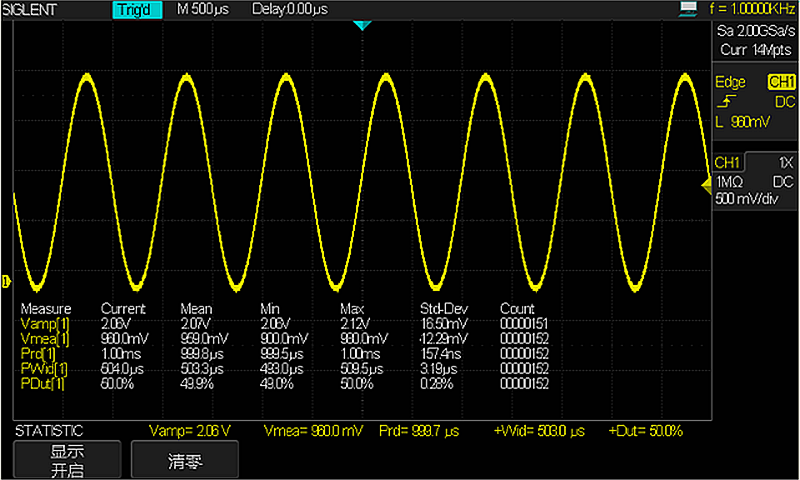This screenshot has width=800, height=480.
Task: Toggle the 1X probe attenuation setting
Action: [x=781, y=163]
